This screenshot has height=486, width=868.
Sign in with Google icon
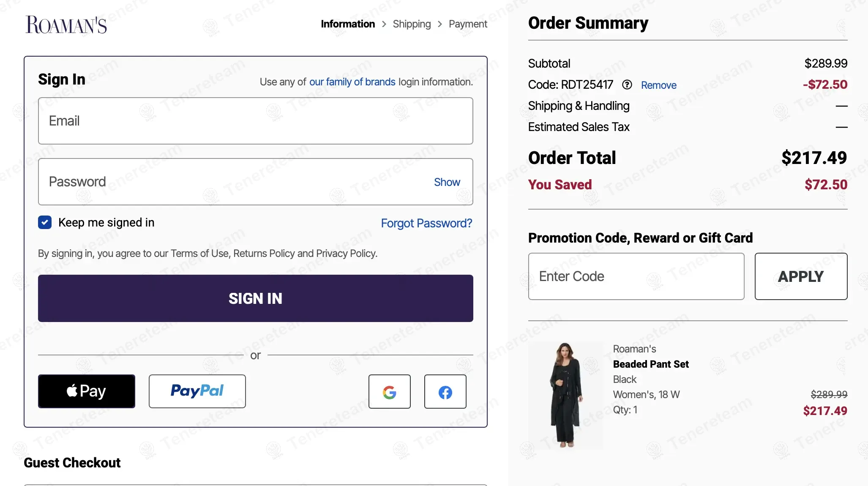point(389,392)
